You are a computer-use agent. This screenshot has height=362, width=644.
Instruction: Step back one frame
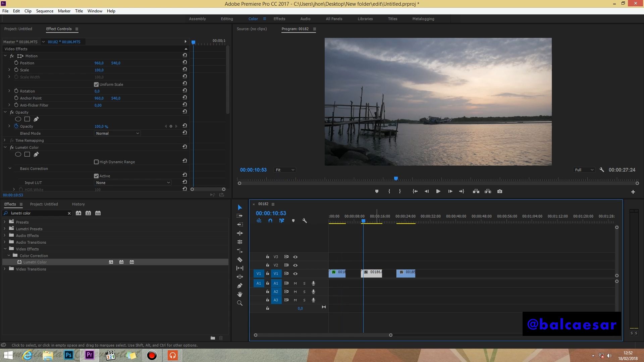[x=427, y=191]
